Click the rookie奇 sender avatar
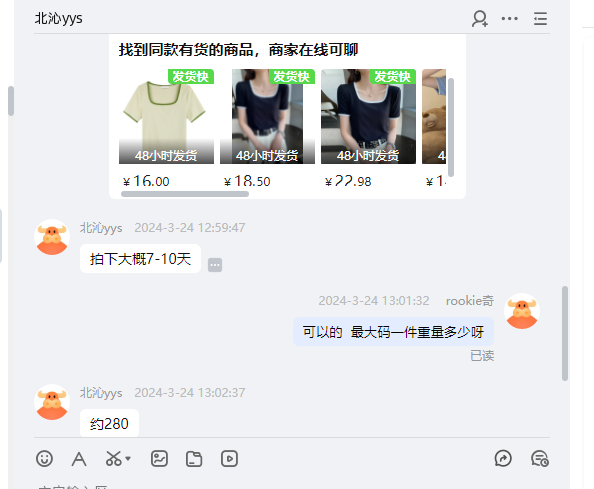 522,311
